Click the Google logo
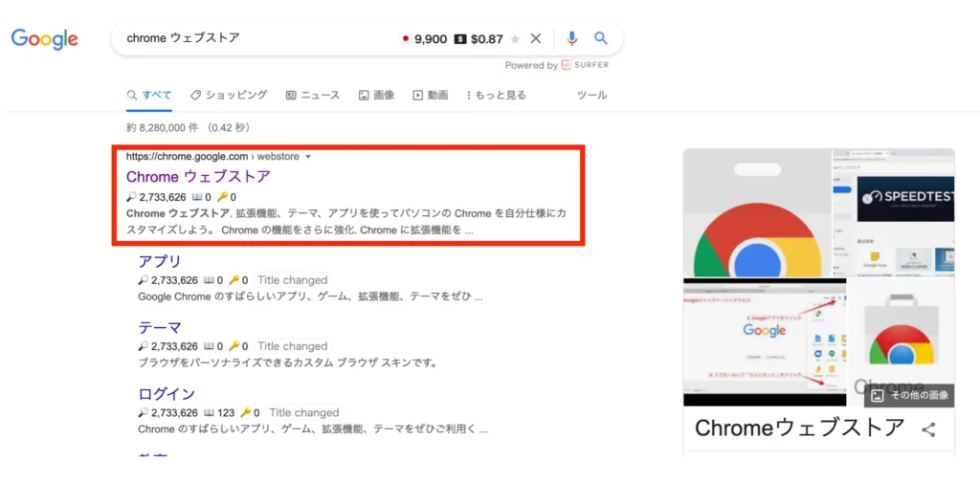Screen dimensions: 980x483 (x=44, y=39)
